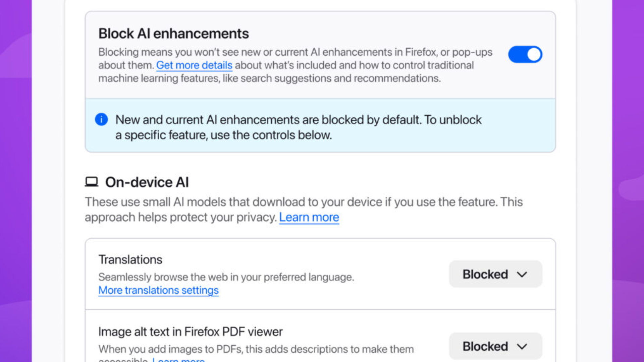Click the blue info icon in the notice banner
Image resolution: width=644 pixels, height=362 pixels.
pos(101,120)
